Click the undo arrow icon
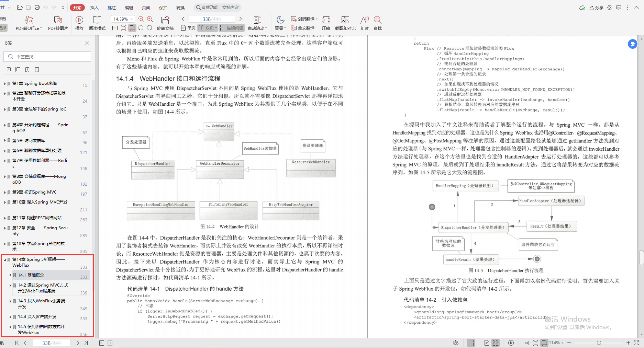The image size is (644, 348). click(46, 8)
